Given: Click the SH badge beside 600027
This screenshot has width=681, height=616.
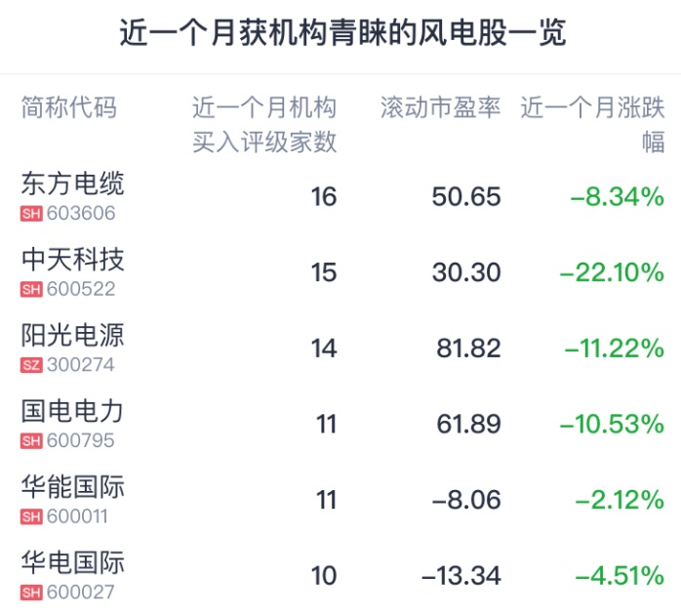Looking at the screenshot, I should point(30,593).
